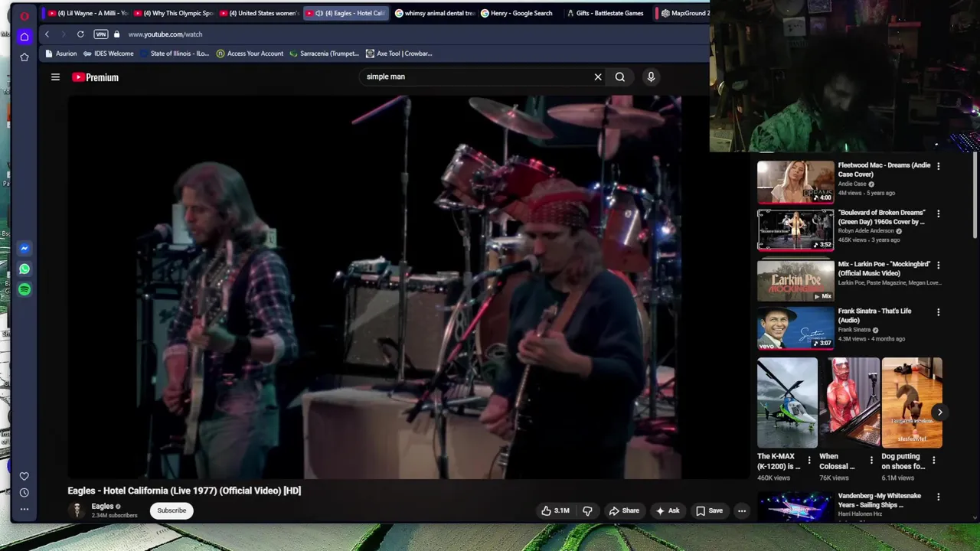Open browsing history clock icon in sidebar
This screenshot has width=980, height=551.
click(x=24, y=493)
